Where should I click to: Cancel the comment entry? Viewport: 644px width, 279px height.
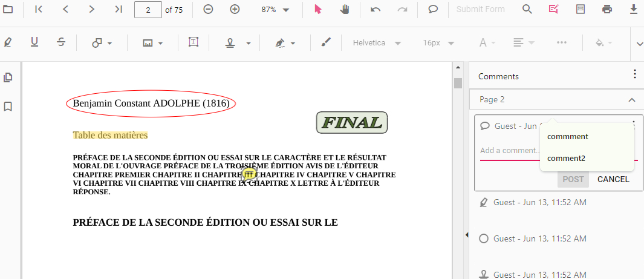613,179
